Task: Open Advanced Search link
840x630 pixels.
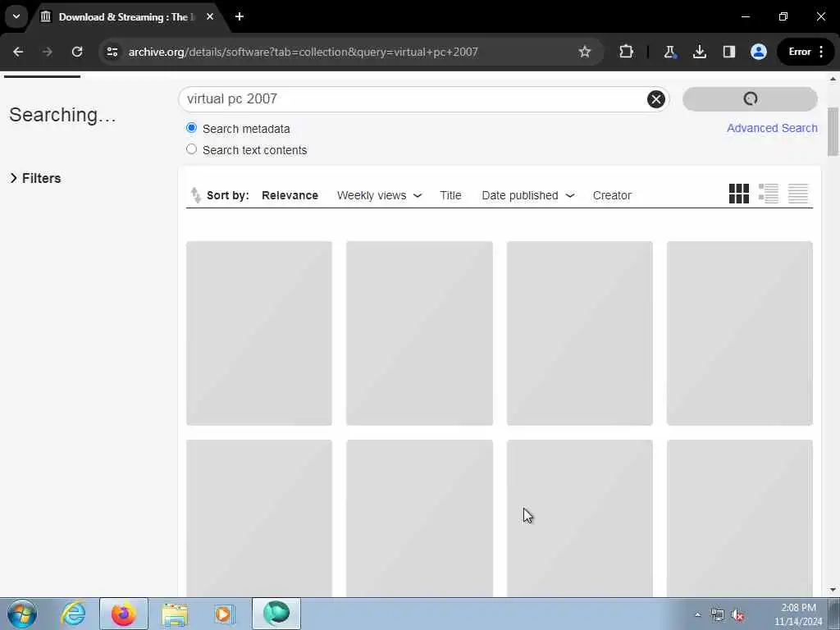Action: 772,128
